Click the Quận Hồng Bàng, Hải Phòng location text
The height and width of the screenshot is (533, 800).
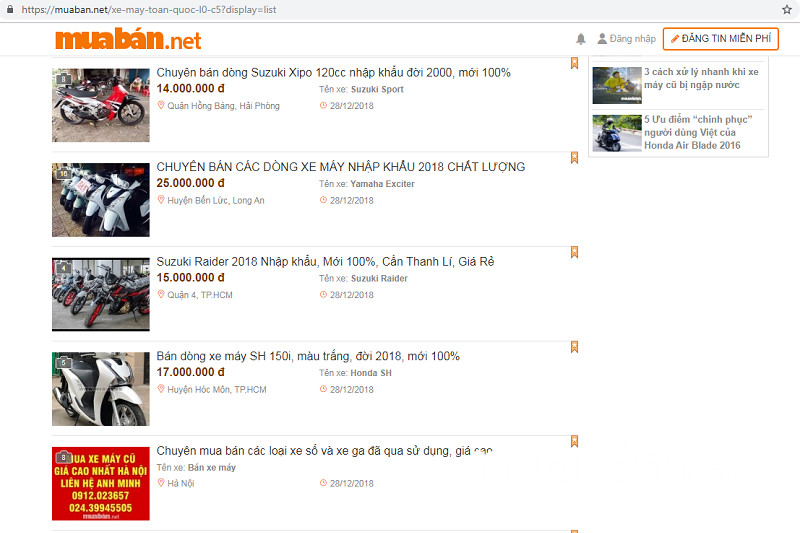point(223,106)
